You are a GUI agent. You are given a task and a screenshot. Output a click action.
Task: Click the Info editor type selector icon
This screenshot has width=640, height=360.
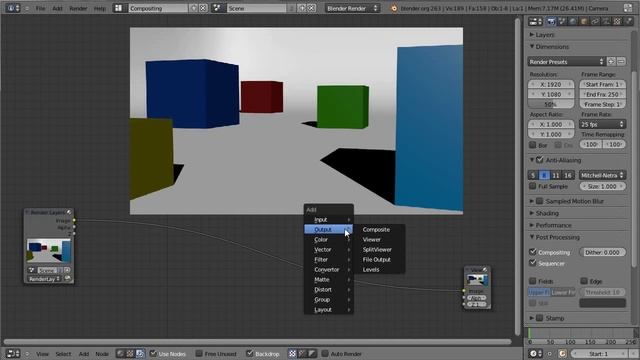tap(13, 8)
